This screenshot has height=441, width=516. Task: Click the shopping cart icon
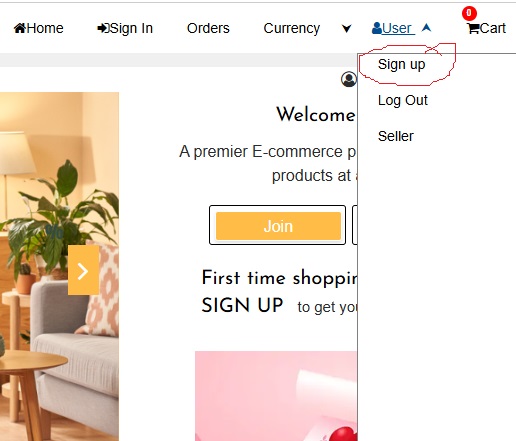473,29
